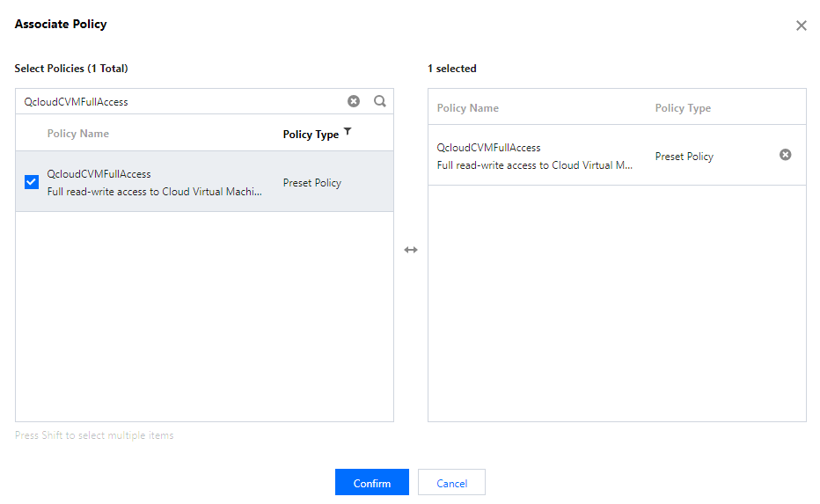Open the Policy Type filter funnel icon

[x=348, y=131]
